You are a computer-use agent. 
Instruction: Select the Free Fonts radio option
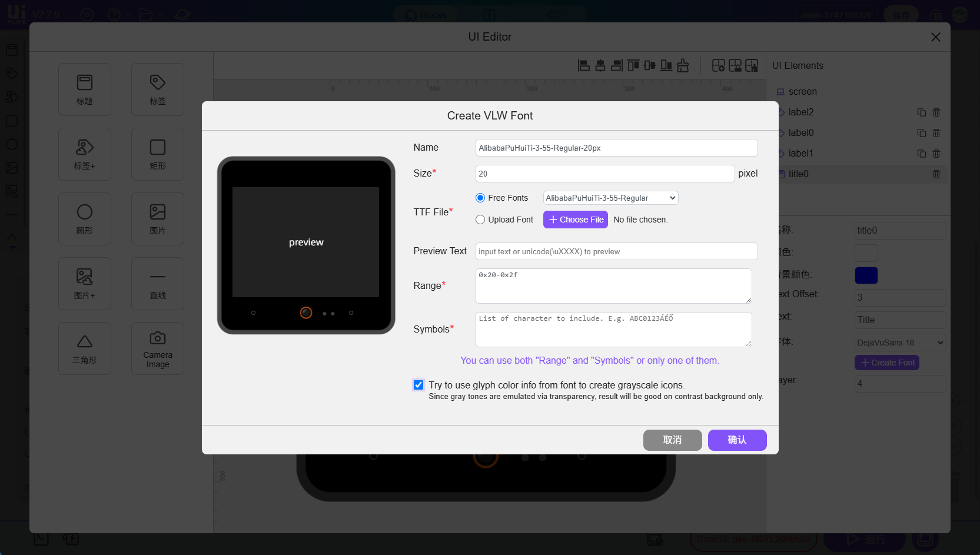(480, 198)
